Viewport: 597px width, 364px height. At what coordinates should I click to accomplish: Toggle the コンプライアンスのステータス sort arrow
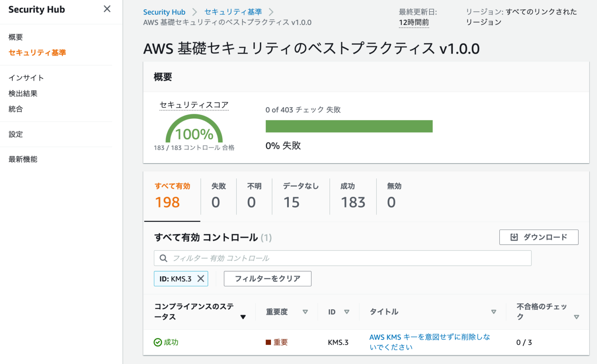pos(244,317)
